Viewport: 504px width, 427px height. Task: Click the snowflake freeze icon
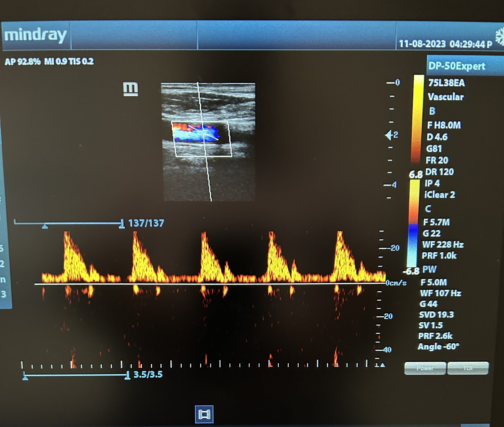[x=500, y=37]
